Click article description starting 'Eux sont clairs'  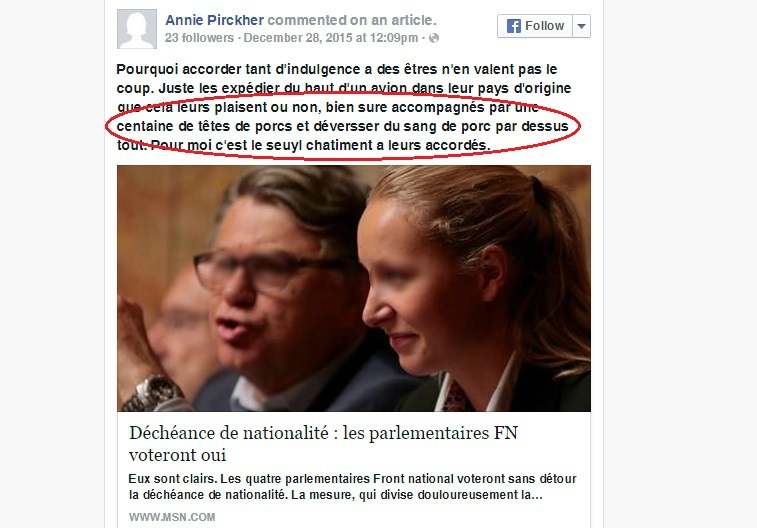pos(352,487)
